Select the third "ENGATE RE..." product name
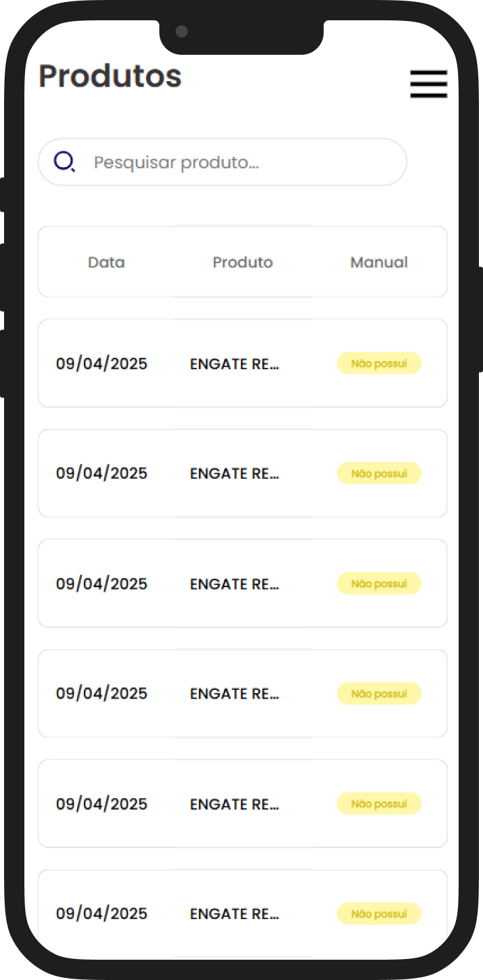483x980 pixels. [235, 584]
